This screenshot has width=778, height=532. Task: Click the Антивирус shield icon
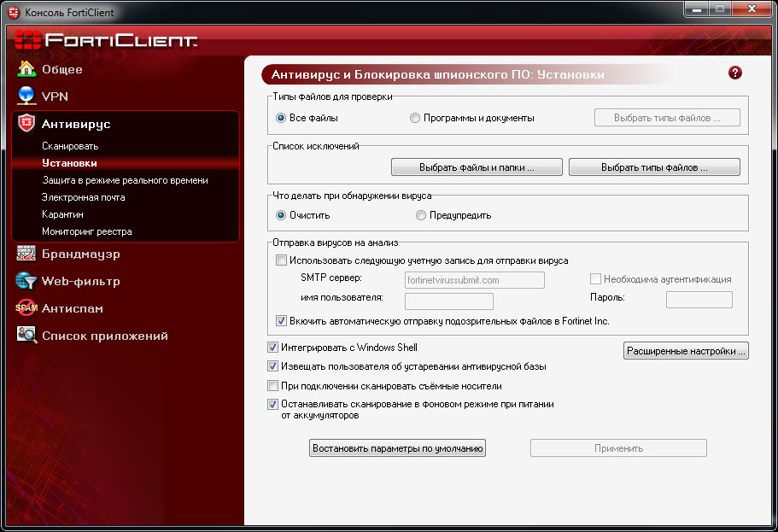point(26,123)
